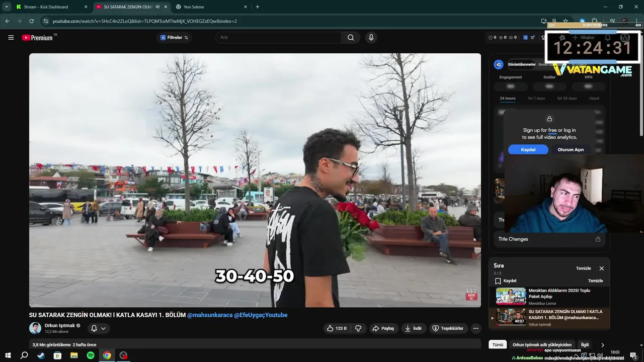Screen dimensions: 644x362
Task: Open the YouTube hamburger guide menu
Action: pos(11,37)
